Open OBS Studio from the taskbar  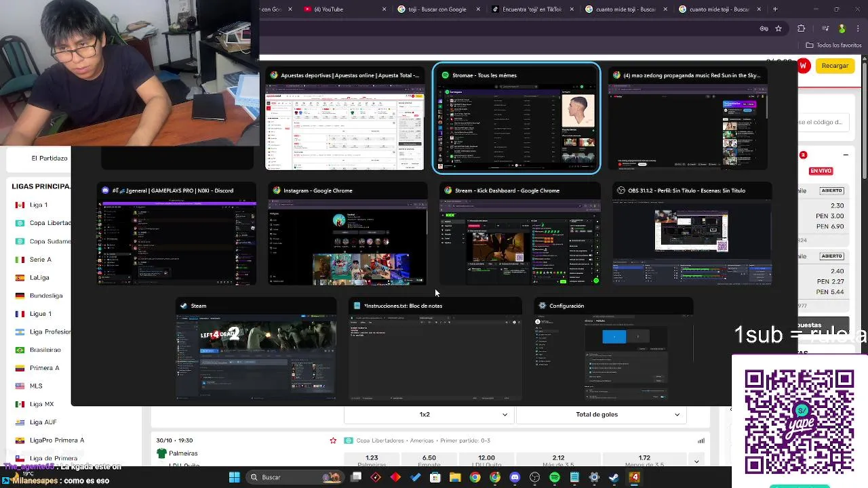(534, 477)
